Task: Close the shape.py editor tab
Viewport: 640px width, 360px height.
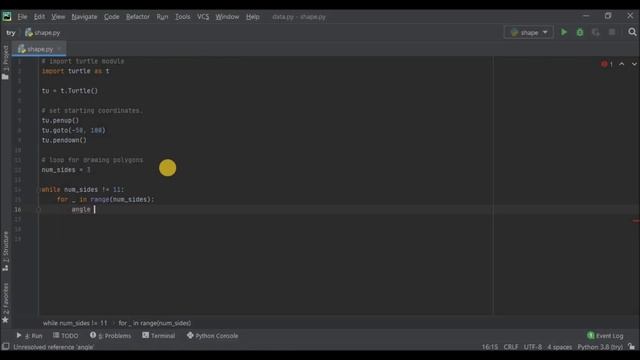Action: [x=59, y=49]
